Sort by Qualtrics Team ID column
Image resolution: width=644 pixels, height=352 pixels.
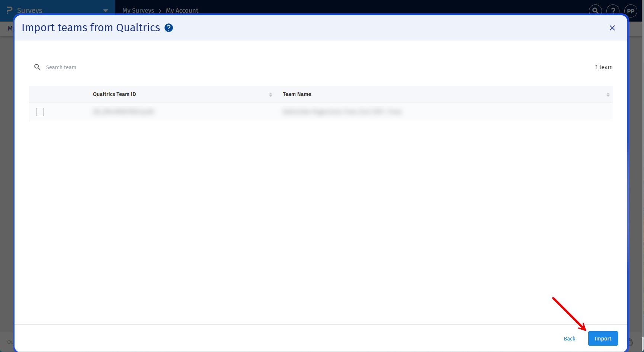tap(270, 95)
